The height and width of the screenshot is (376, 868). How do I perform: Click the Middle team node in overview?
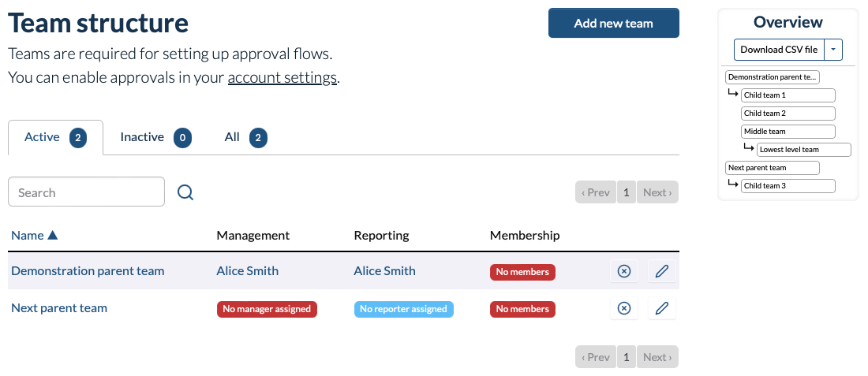tap(788, 132)
